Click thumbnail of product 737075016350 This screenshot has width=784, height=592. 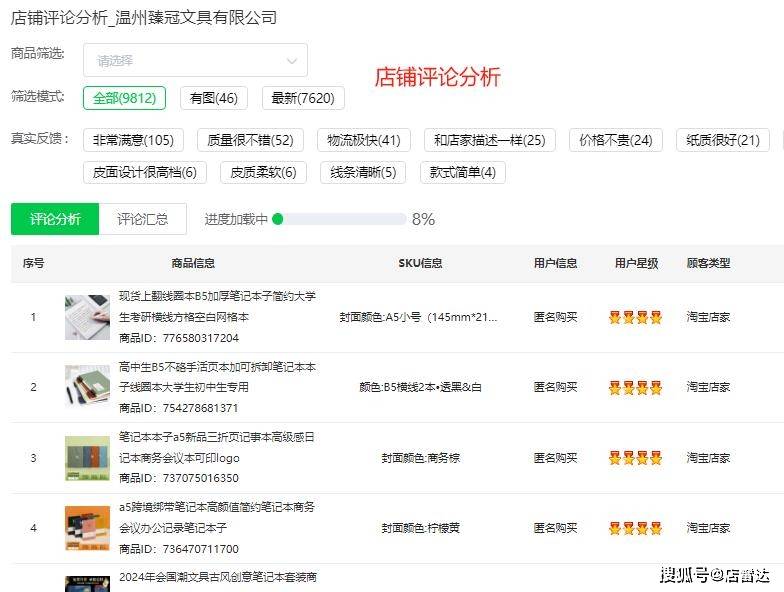click(87, 458)
